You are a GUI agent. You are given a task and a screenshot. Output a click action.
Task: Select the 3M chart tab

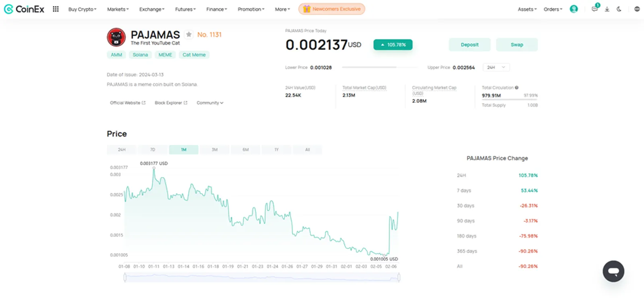[215, 150]
